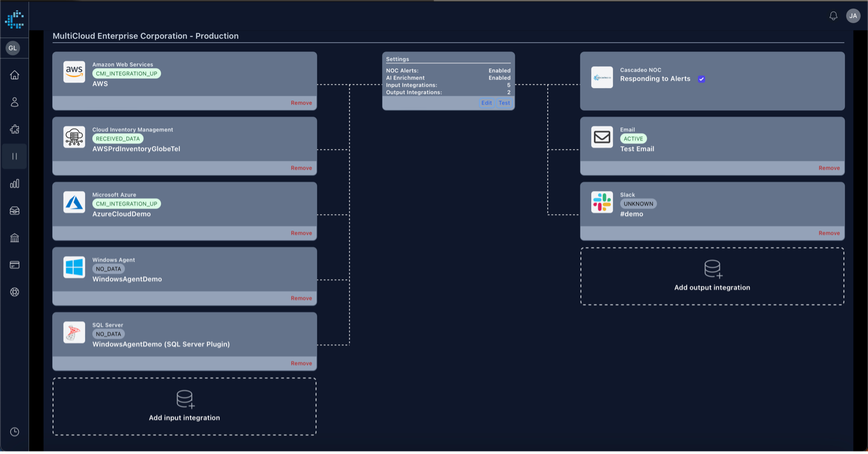Remove the AzureCloudDemo integration

[x=301, y=233]
